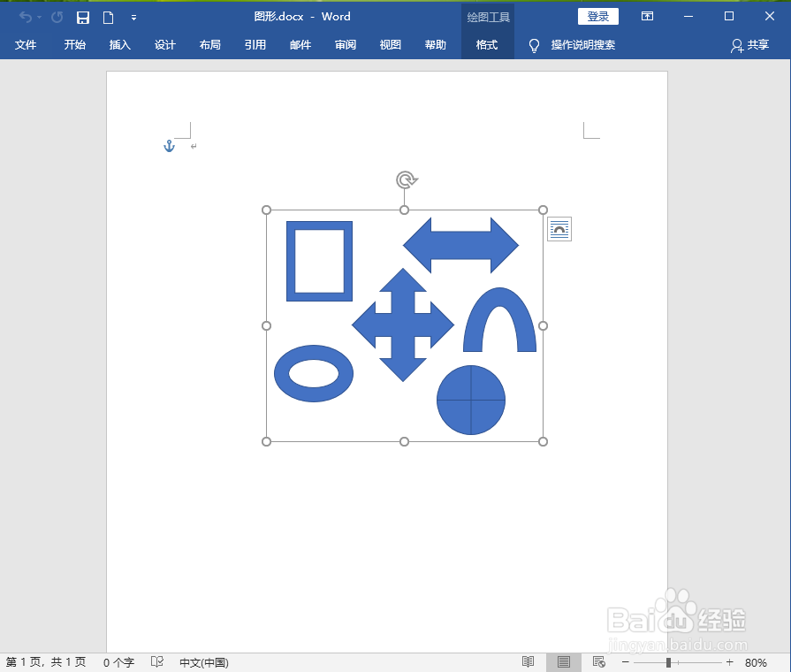Select the donut ring shape
The width and height of the screenshot is (791, 672).
coord(313,374)
